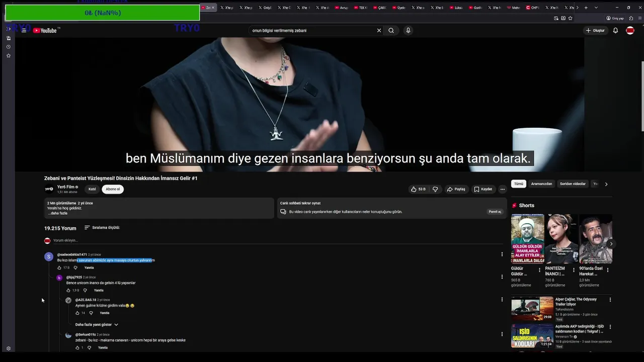Viewport: 644px width, 362px height.
Task: Open Yer6 Film channel link
Action: pos(65,187)
